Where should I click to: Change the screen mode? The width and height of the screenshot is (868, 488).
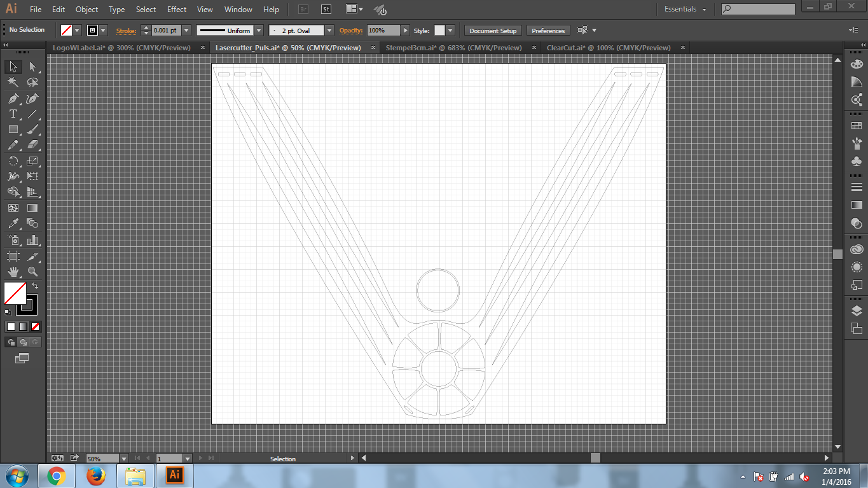[22, 359]
